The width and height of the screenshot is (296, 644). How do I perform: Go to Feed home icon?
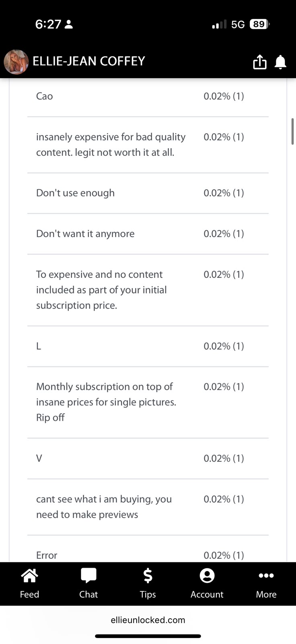point(29,583)
